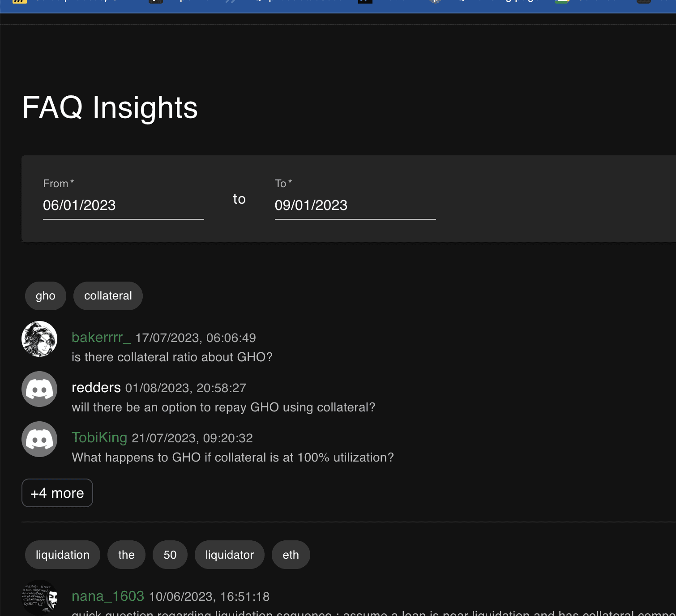Click nana_1603's masked profile avatar
Viewport: 676px width, 616px height.
click(x=39, y=597)
